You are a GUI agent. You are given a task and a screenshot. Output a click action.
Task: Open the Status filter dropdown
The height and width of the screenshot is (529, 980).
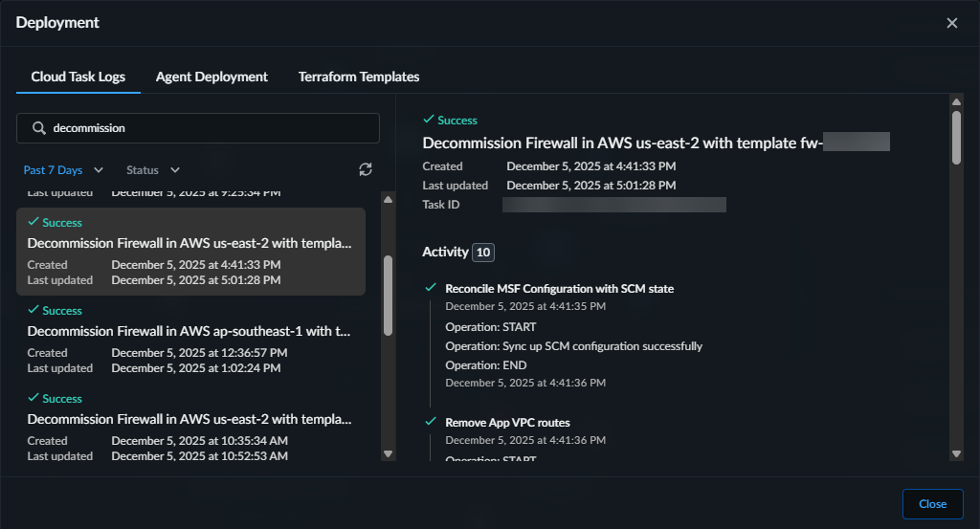[153, 170]
